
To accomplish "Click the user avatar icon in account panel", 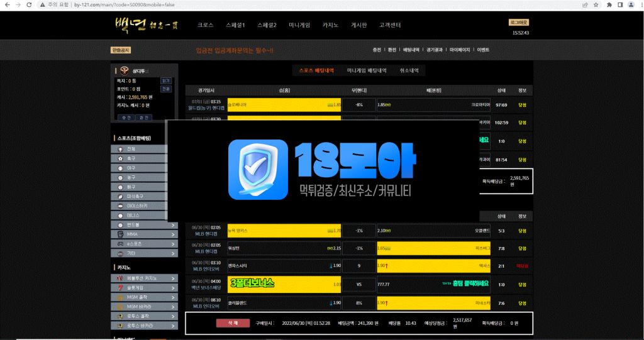I will 125,70.
